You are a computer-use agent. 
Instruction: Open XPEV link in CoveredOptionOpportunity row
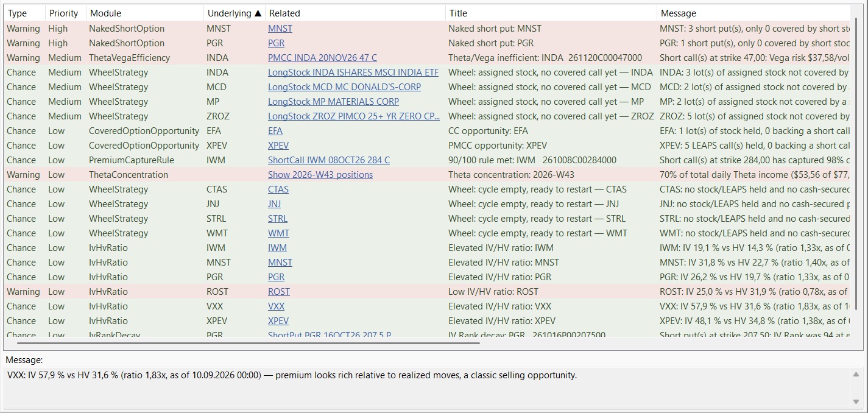click(278, 146)
